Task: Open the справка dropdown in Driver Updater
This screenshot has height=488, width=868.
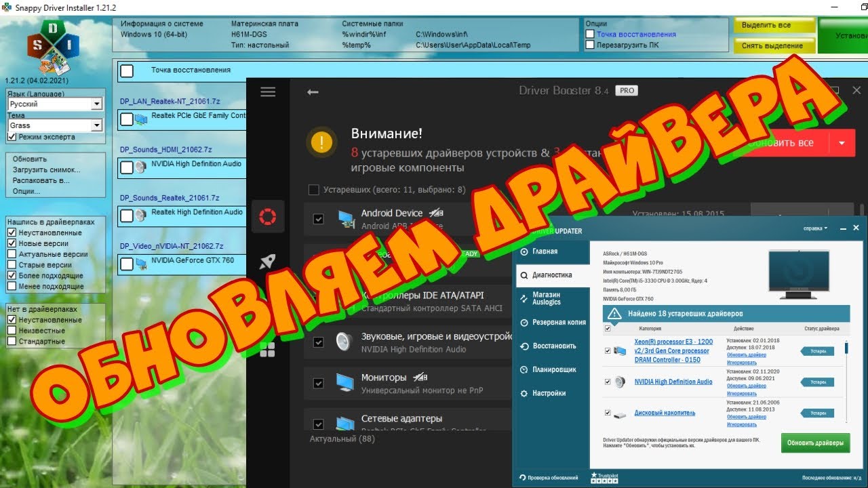Action: 815,228
